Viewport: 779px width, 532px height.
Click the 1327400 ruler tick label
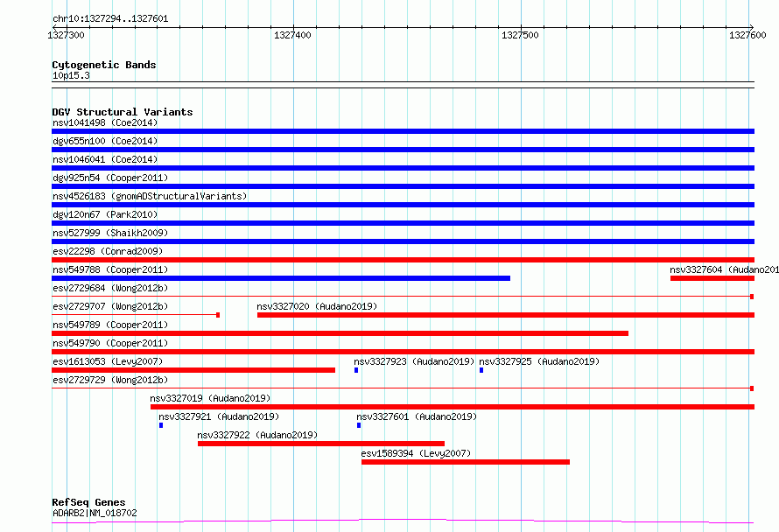[x=292, y=35]
